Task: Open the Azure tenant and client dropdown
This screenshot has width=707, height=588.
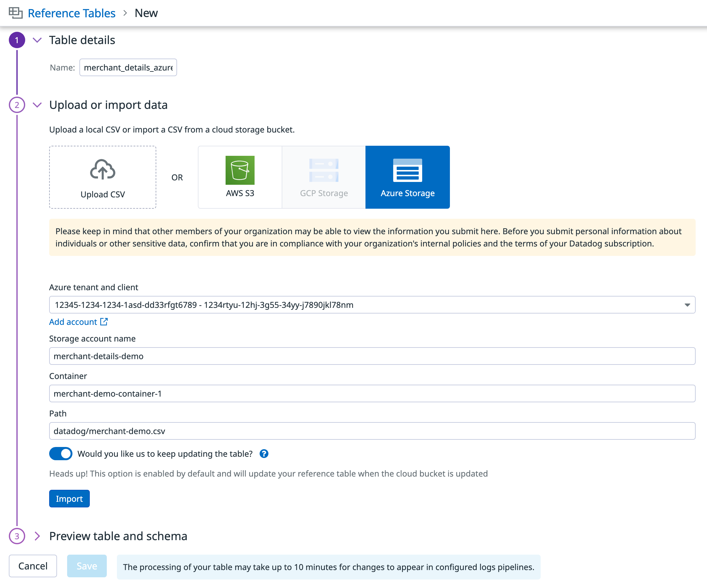Action: tap(688, 305)
